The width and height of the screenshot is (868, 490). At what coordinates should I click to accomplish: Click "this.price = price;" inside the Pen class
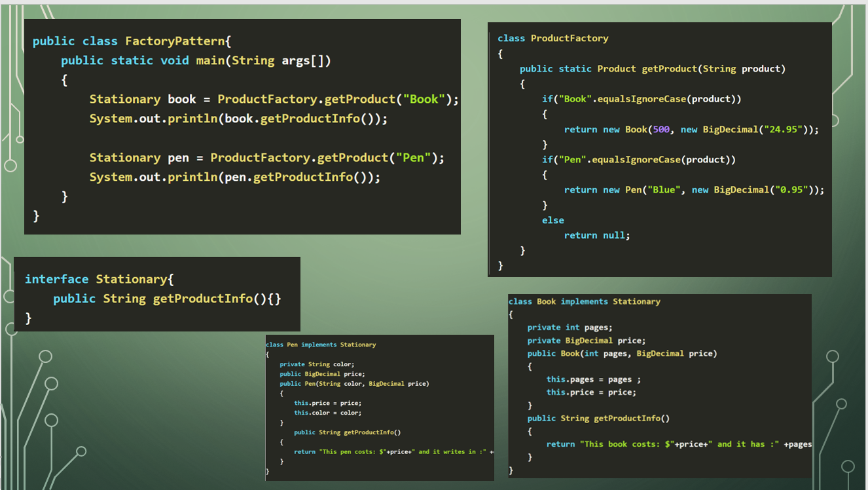click(x=327, y=404)
